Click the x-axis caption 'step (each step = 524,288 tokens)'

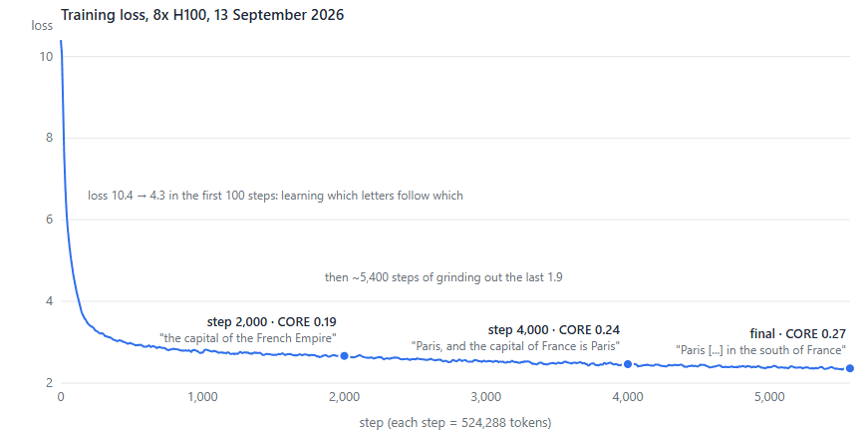pyautogui.click(x=455, y=423)
